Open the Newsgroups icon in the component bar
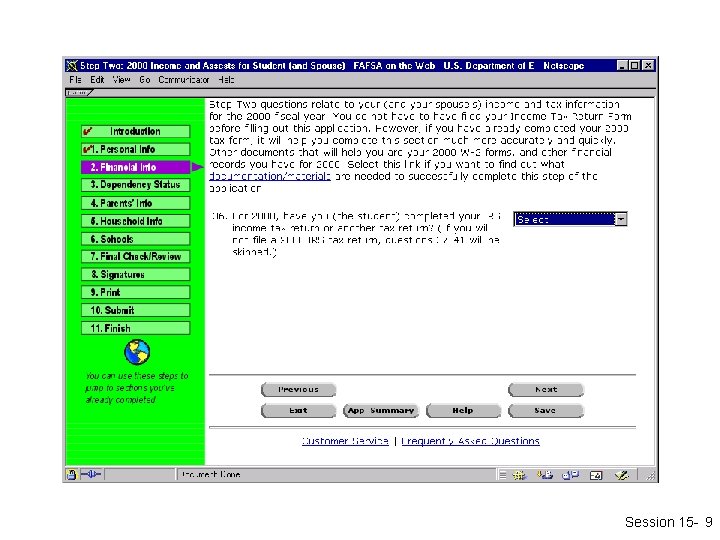Screen dimensions: 720x540 (571, 475)
